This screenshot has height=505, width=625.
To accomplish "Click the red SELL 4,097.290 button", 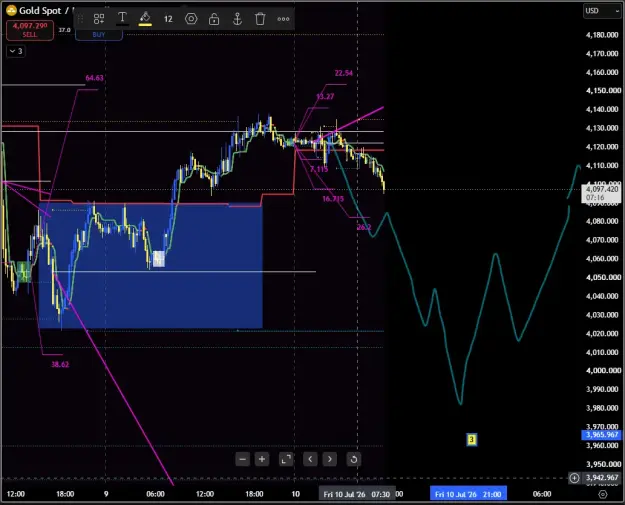I will click(x=30, y=30).
